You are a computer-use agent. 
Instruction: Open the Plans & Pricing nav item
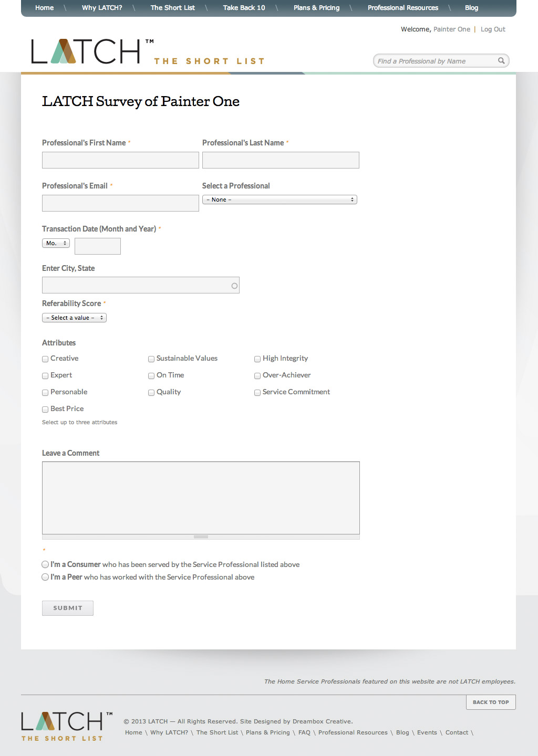point(316,8)
